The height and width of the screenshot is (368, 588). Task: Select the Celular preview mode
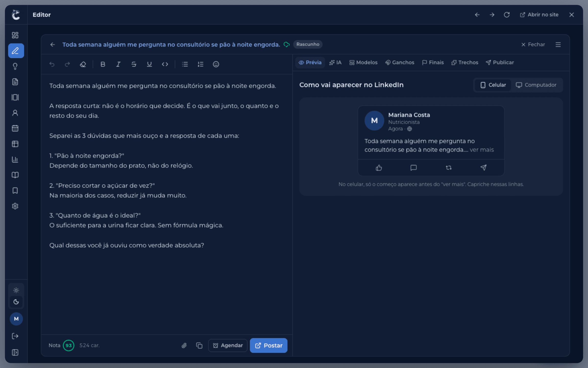click(x=493, y=85)
